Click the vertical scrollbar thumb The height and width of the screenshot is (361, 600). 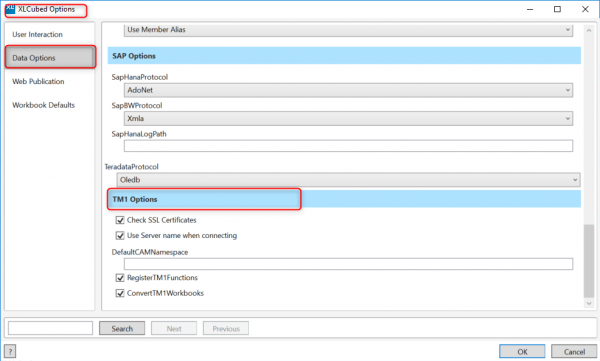[x=589, y=261]
